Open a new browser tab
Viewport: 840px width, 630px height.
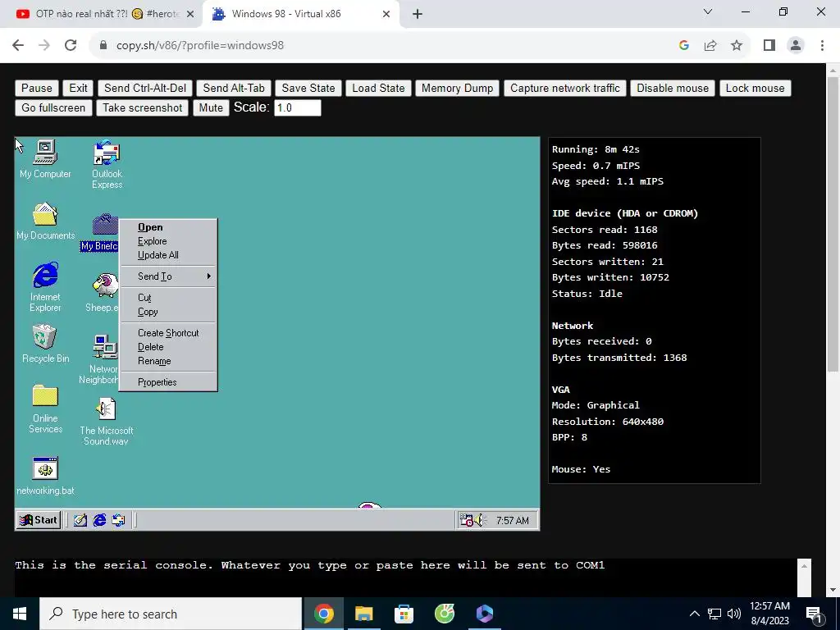[x=418, y=14]
